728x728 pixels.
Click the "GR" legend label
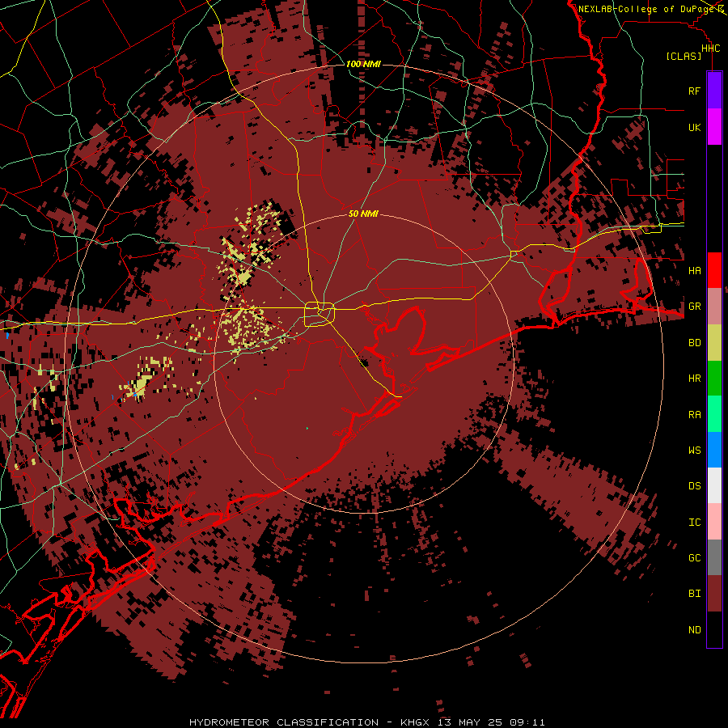click(694, 307)
